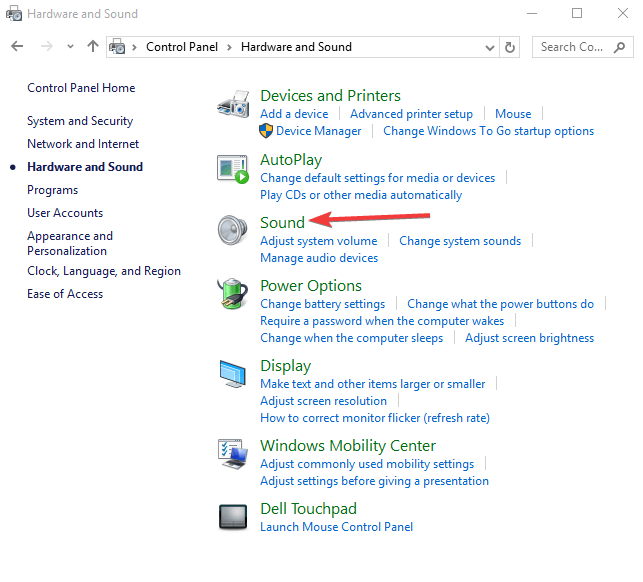The width and height of the screenshot is (643, 582).
Task: Expand chevron before Control Panel breadcrumb
Action: (x=134, y=48)
